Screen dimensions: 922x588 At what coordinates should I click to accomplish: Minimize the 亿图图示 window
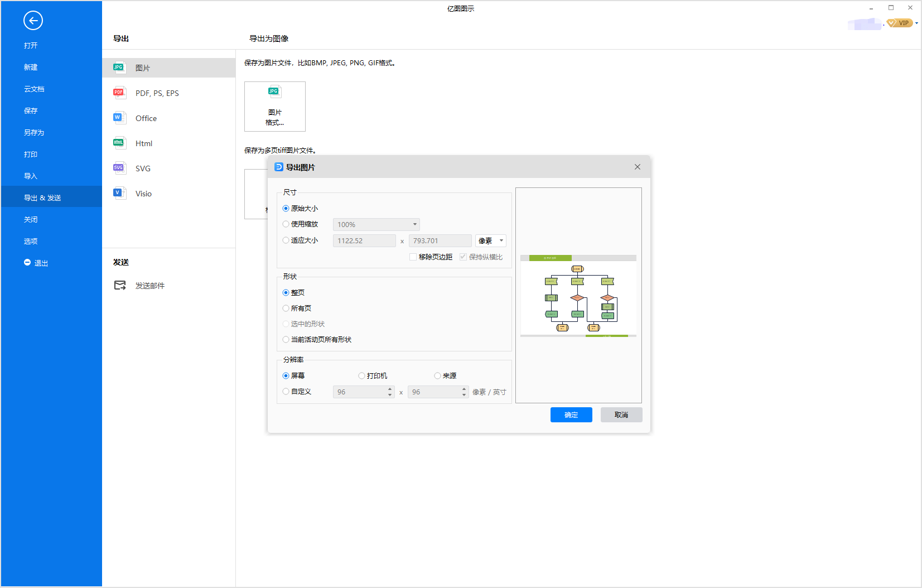[x=871, y=8]
